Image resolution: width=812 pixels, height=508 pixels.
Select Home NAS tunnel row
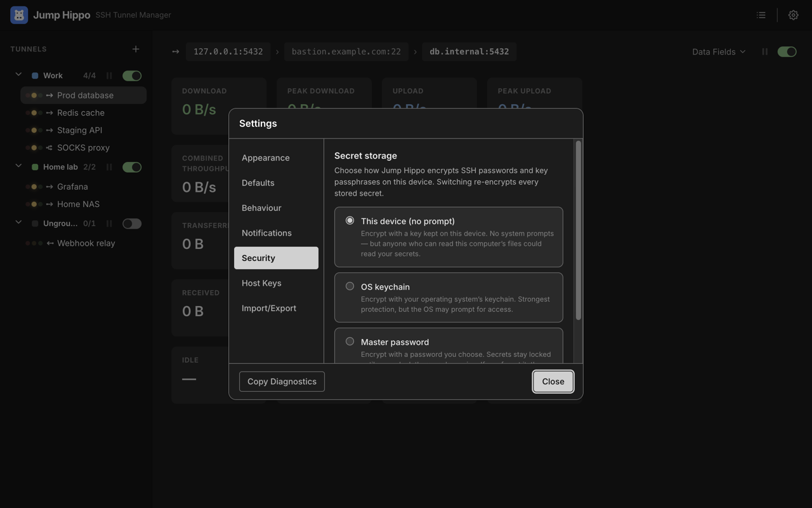84,204
